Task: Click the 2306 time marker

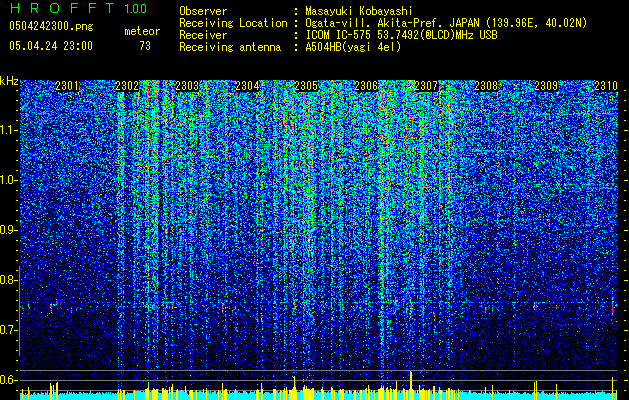Action: point(366,86)
